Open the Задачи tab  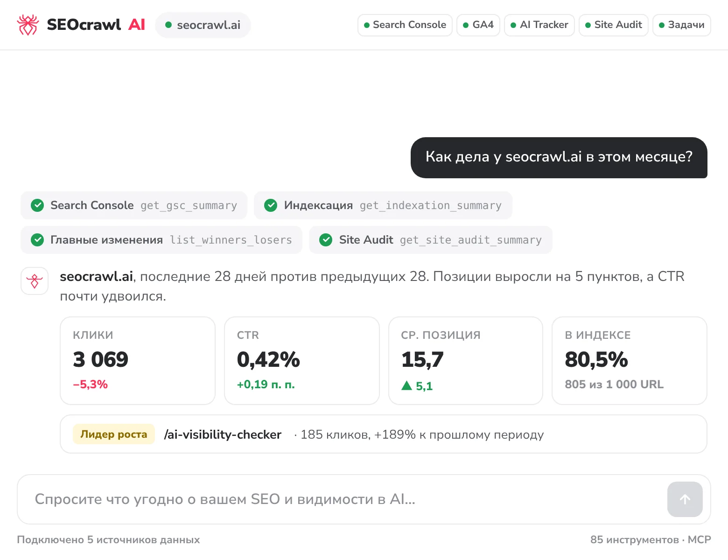(x=682, y=25)
